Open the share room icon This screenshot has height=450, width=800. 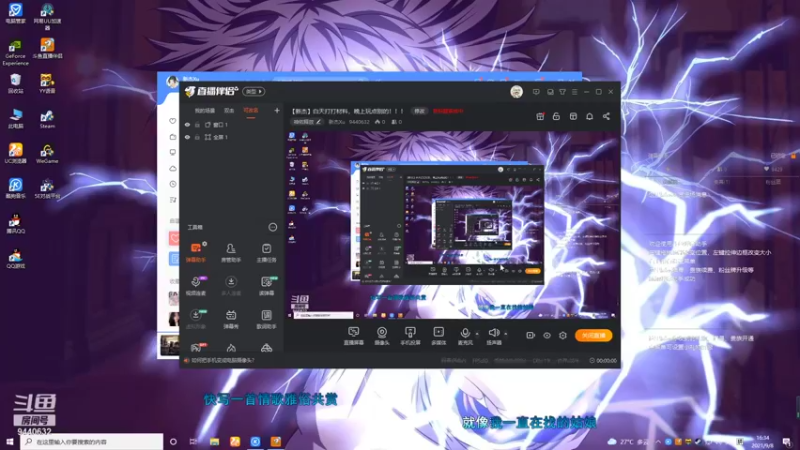point(606,116)
